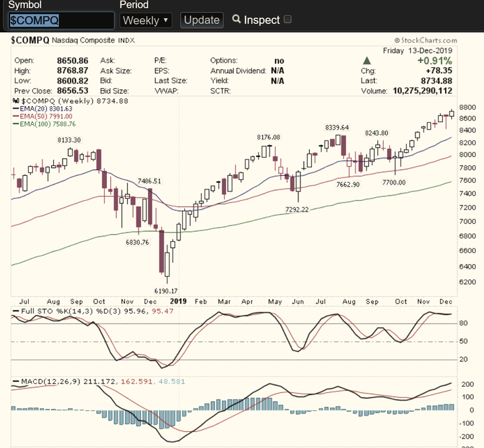Click the Symbol input field containing $COMPQ

(61, 20)
